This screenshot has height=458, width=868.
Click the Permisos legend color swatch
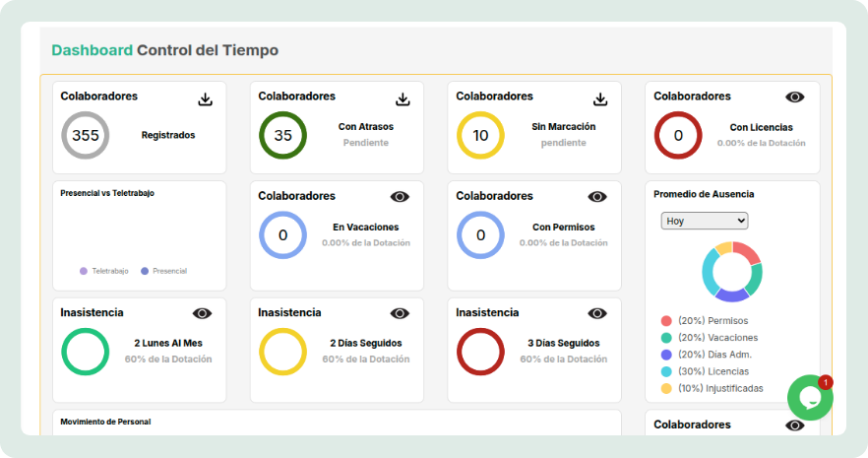coord(666,321)
